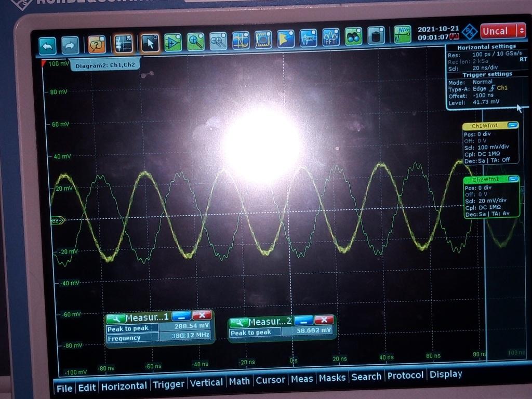Minimize the Ch2Wfm1 signal icon
532x399 pixels.
(x=514, y=179)
